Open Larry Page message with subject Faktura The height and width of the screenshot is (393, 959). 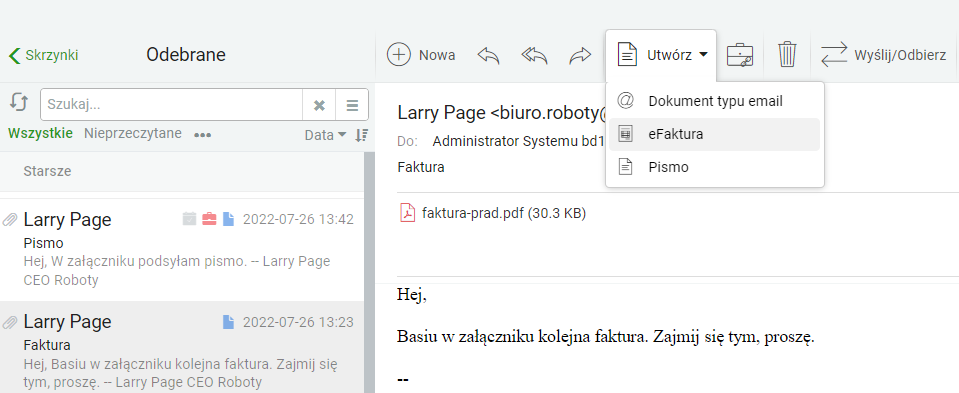coord(182,347)
